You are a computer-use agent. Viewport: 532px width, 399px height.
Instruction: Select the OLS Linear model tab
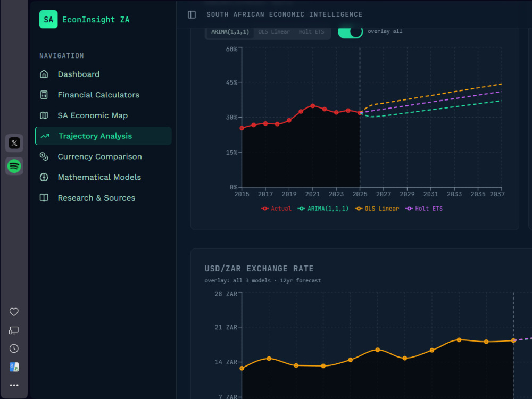274,31
